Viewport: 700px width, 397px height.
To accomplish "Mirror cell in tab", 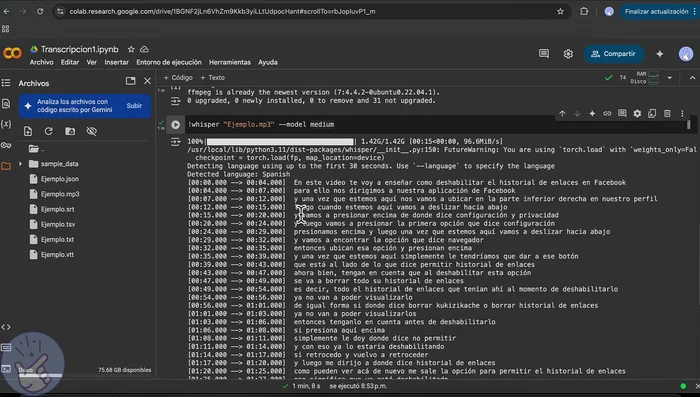I will [x=652, y=113].
